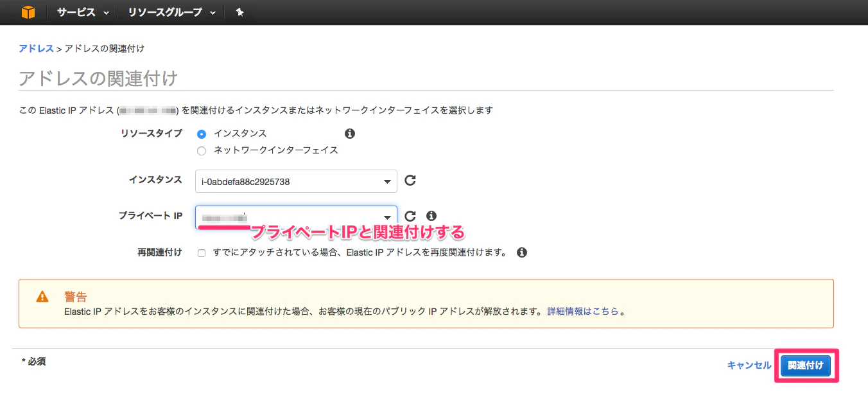
Task: Click the キャンセル link
Action: click(749, 365)
